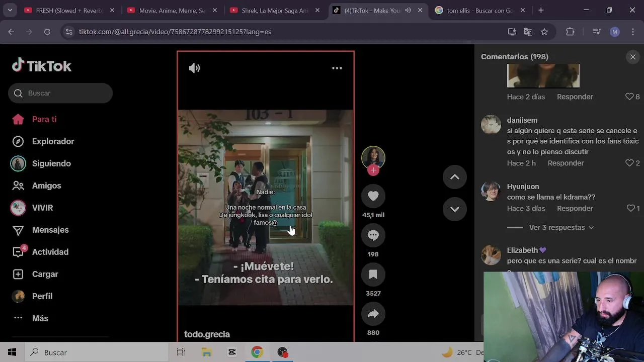The width and height of the screenshot is (644, 362).
Task: Switch to FRESH (Slowed + Reverb) tab
Action: coord(70,10)
